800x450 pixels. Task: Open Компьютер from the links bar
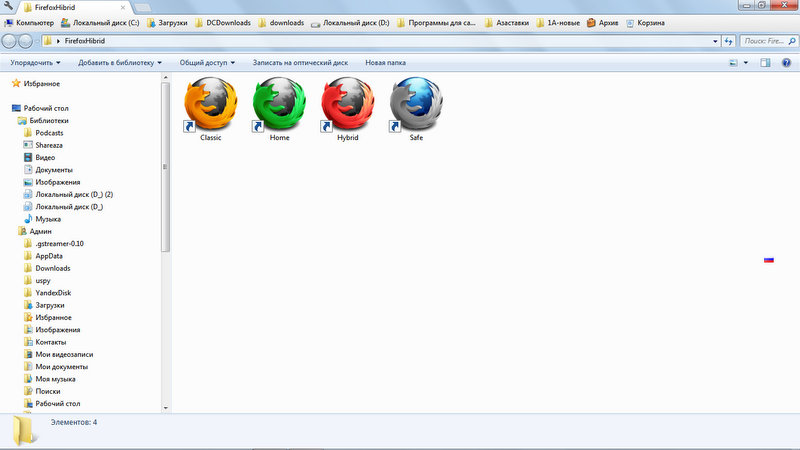click(29, 23)
